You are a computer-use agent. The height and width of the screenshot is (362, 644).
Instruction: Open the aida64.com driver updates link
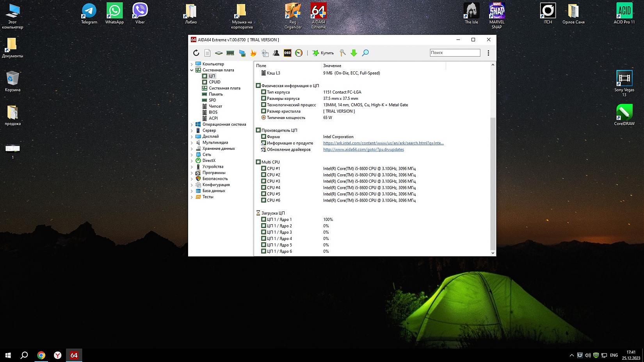pos(363,149)
